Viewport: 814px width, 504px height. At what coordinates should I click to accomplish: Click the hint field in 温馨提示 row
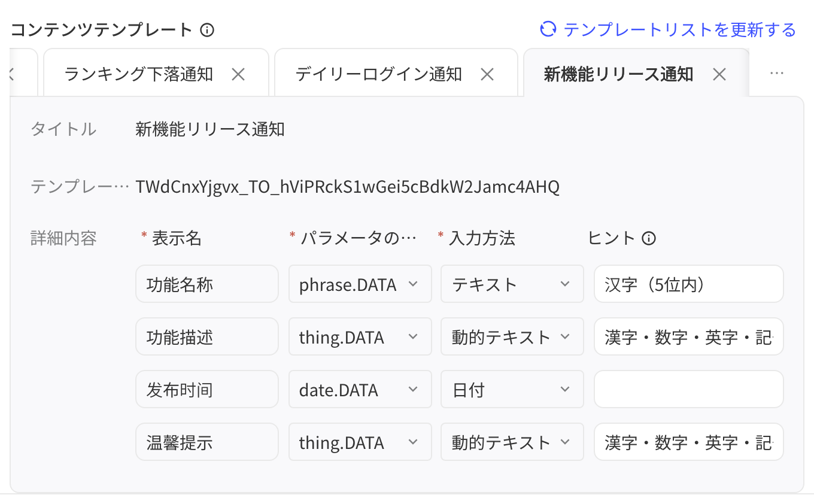[x=689, y=442]
